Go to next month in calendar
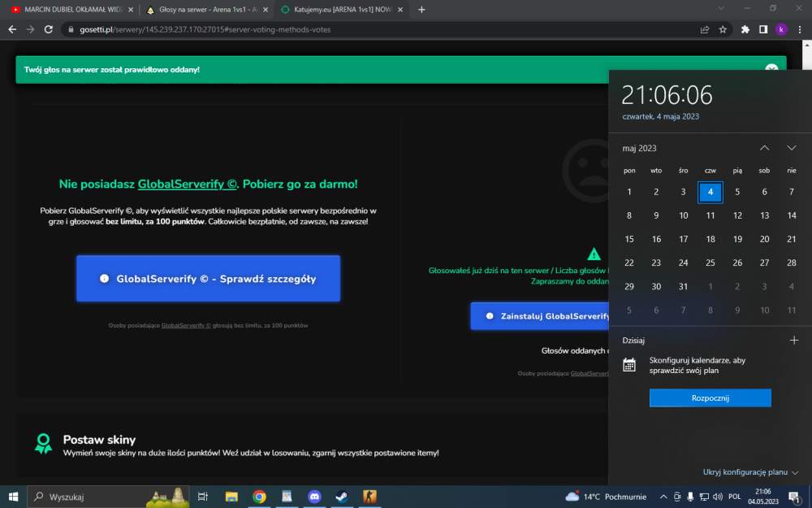 [791, 148]
